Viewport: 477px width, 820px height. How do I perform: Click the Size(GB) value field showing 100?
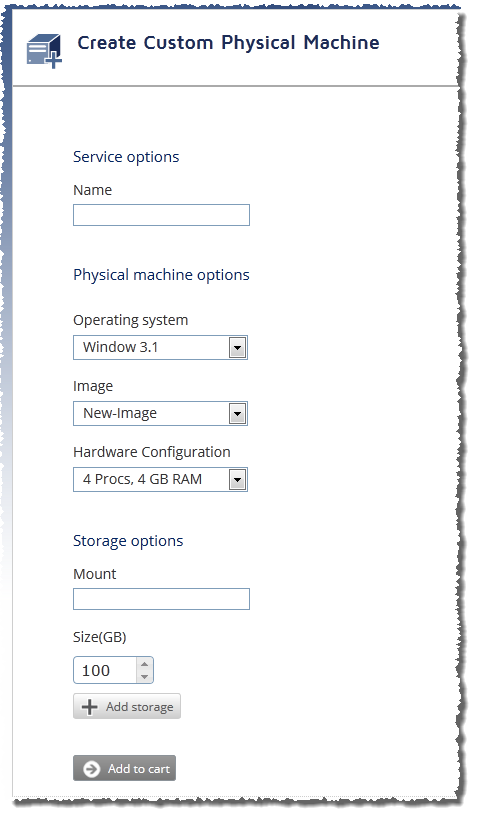pos(106,670)
